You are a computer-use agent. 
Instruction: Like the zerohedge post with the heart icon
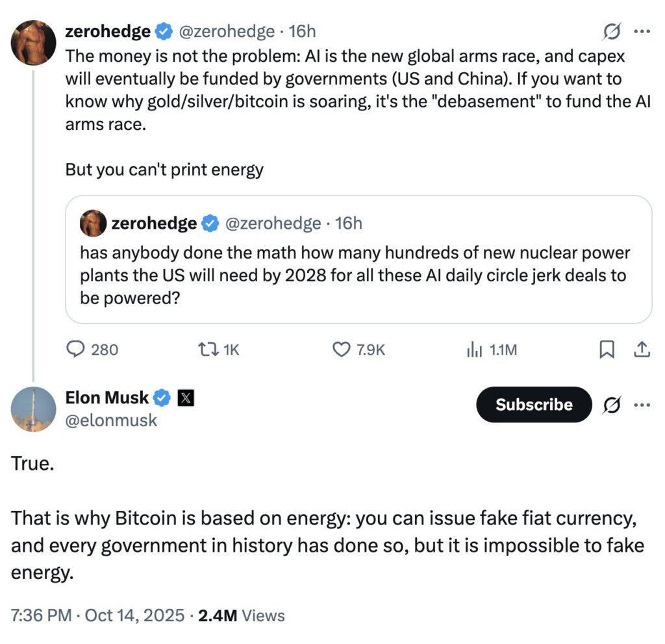click(342, 350)
